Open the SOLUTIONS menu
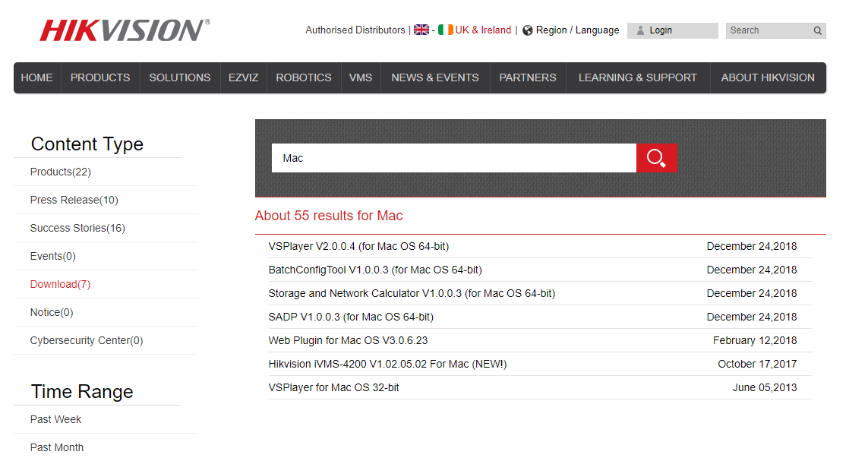The height and width of the screenshot is (461, 868). (x=180, y=77)
